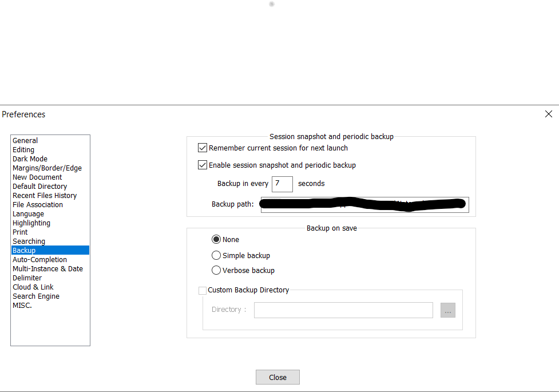Click the browse button for backup directory

448,310
